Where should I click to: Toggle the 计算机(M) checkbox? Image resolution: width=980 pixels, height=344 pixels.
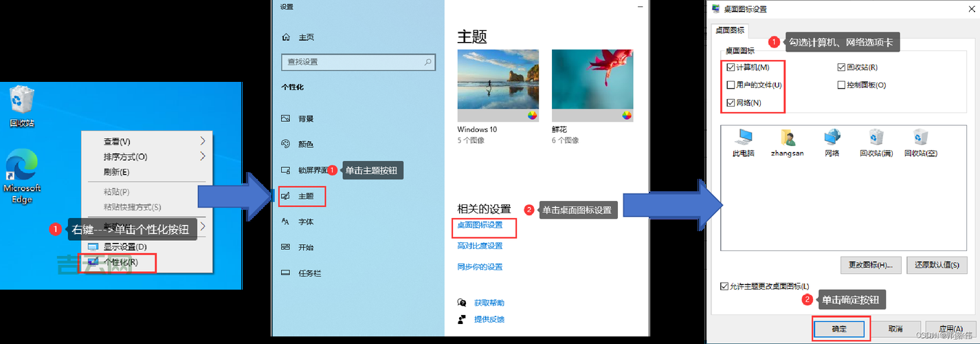coord(731,67)
